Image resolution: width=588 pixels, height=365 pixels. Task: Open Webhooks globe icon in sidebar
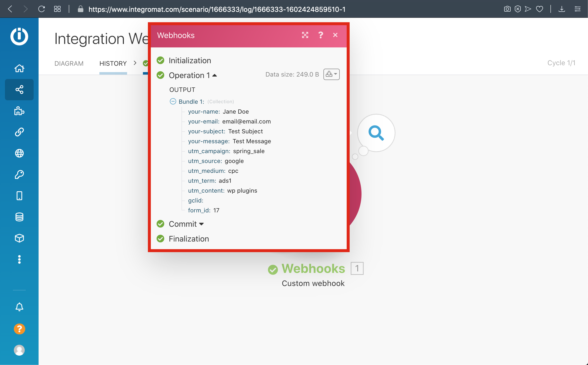click(19, 153)
